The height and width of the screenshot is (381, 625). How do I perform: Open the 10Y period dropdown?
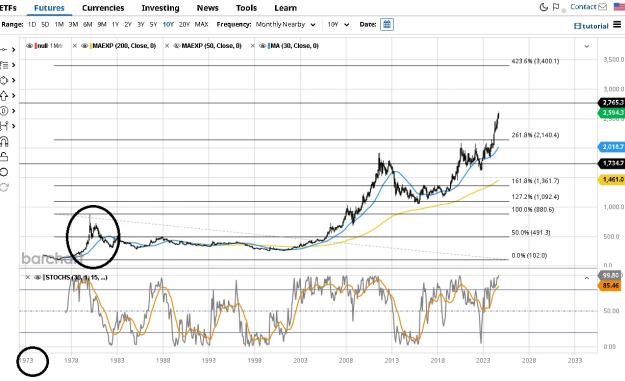click(x=338, y=24)
